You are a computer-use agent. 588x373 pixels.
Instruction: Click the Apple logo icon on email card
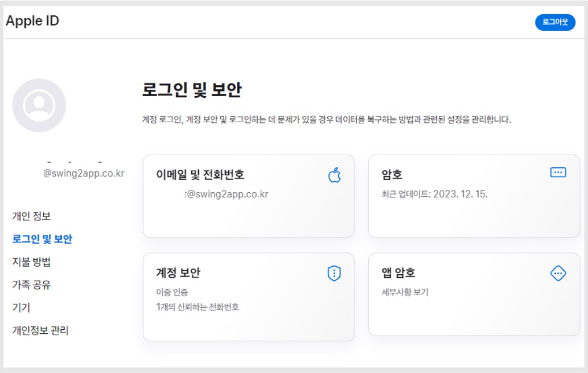pyautogui.click(x=334, y=175)
